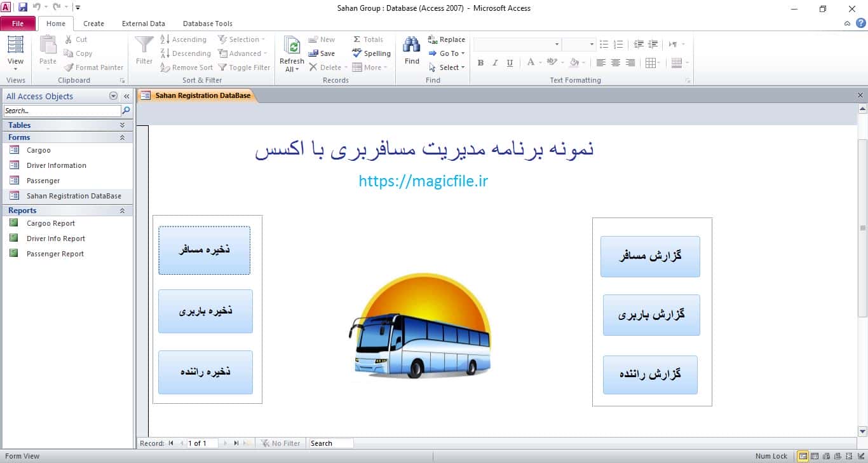This screenshot has height=463, width=868.
Task: Toggle Italic formatting
Action: click(495, 63)
